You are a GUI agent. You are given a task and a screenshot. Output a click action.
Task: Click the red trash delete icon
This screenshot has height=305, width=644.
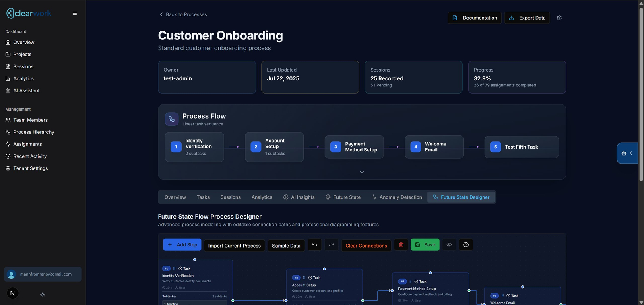[401, 245]
